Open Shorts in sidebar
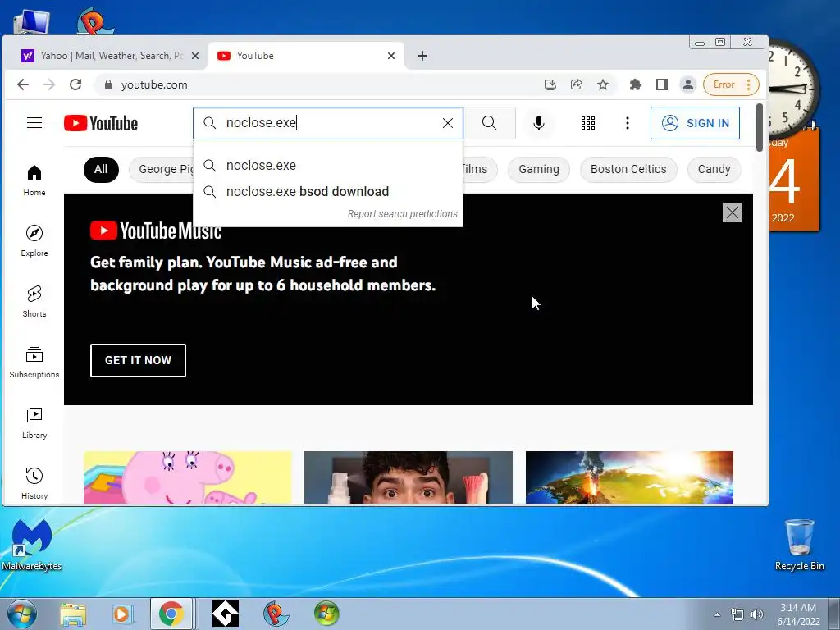The width and height of the screenshot is (840, 630). (x=34, y=302)
